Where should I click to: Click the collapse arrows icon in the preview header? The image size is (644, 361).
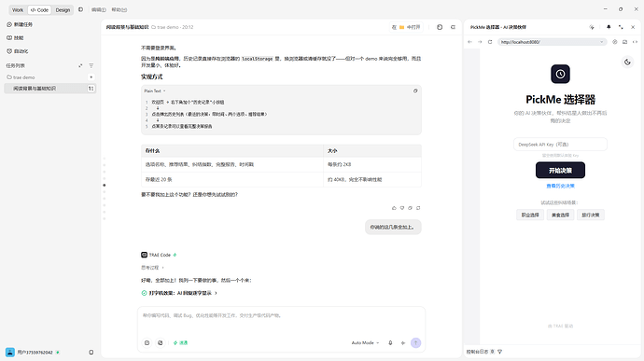(621, 27)
